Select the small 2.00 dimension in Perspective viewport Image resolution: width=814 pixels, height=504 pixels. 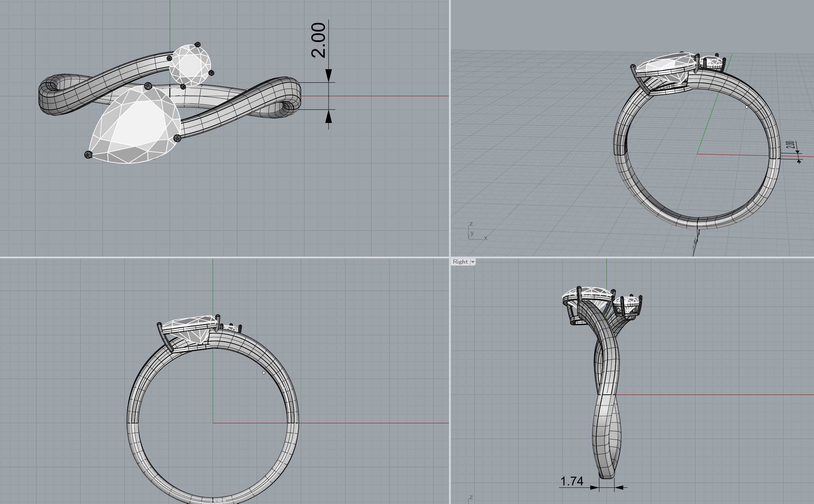790,144
